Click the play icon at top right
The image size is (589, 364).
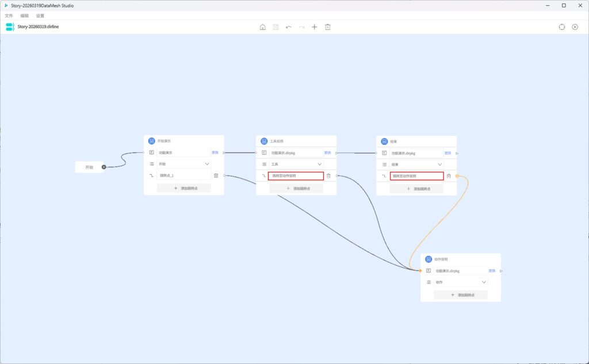[575, 27]
